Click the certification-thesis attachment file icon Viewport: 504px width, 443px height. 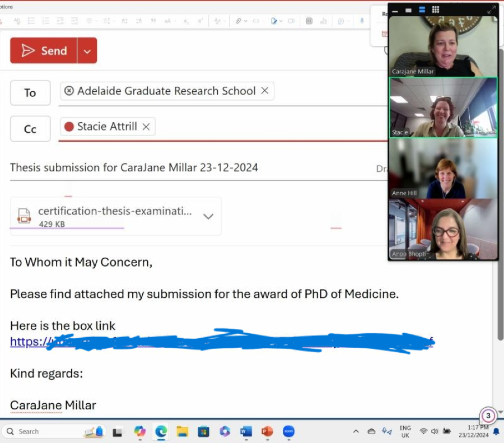pos(24,216)
